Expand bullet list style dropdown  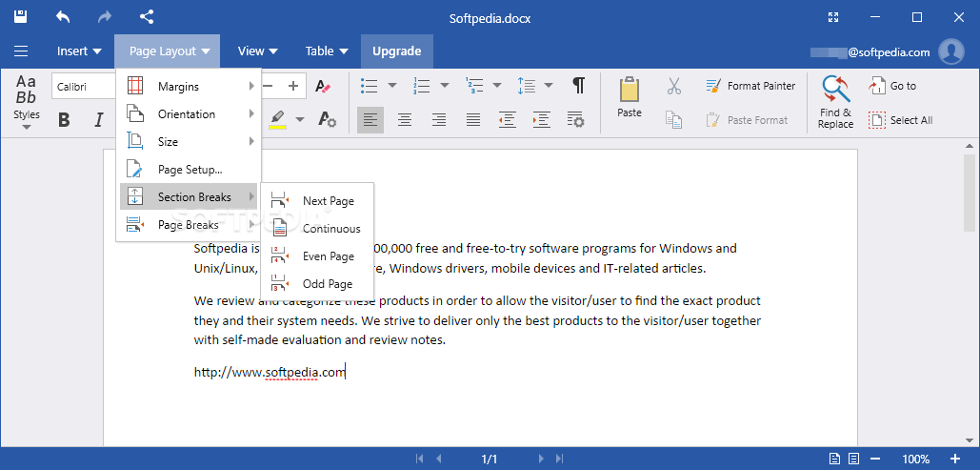point(392,86)
